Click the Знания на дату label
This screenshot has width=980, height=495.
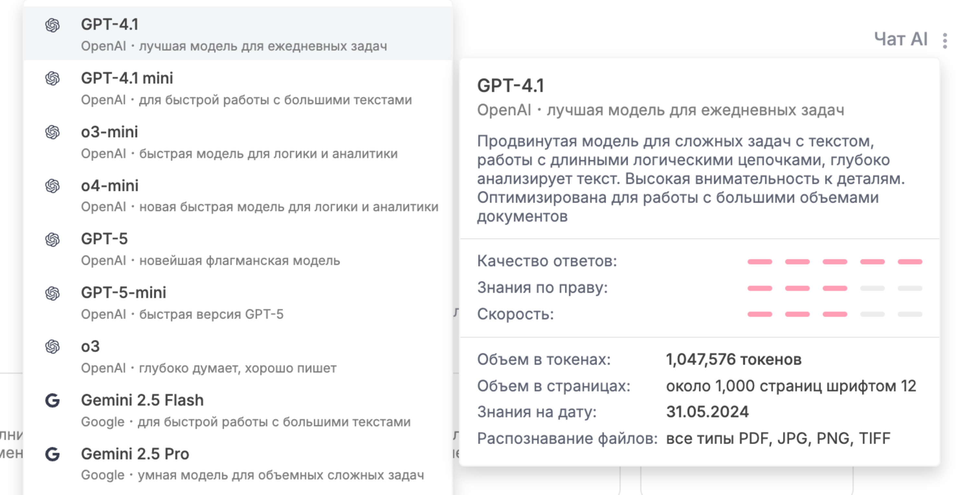pyautogui.click(x=537, y=412)
